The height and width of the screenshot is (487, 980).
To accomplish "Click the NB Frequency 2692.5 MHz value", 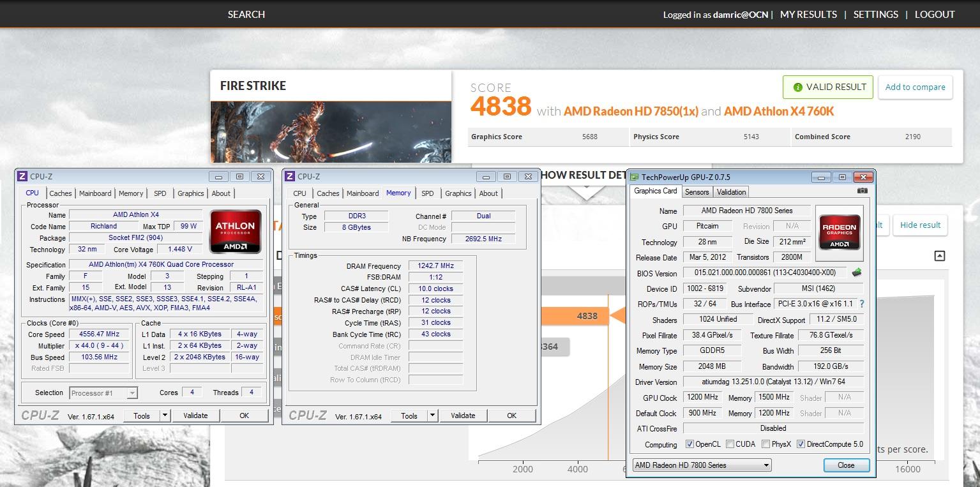I will coord(483,239).
